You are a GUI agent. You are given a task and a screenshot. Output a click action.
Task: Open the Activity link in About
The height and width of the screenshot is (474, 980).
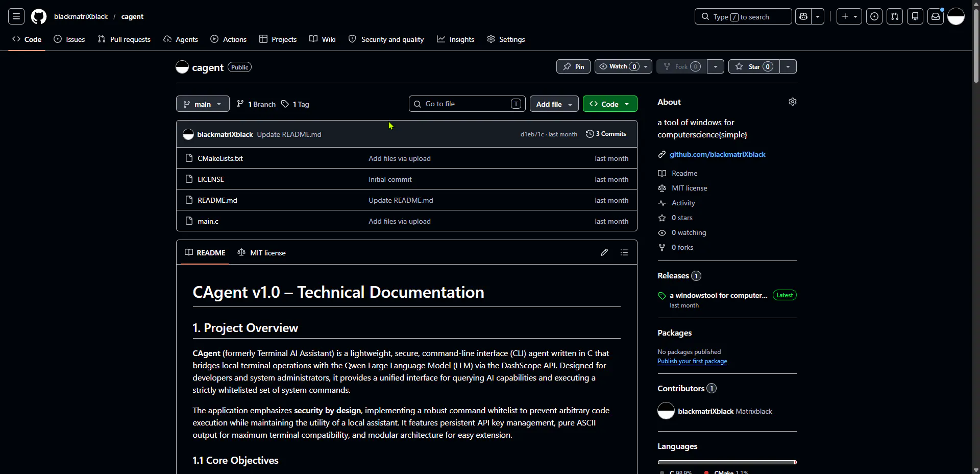pos(683,203)
